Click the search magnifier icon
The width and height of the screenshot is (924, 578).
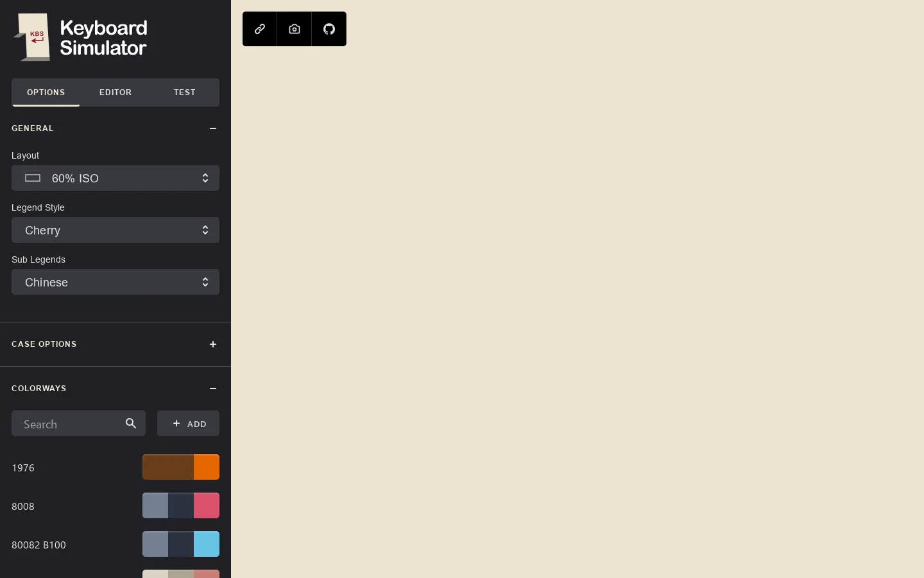point(131,424)
